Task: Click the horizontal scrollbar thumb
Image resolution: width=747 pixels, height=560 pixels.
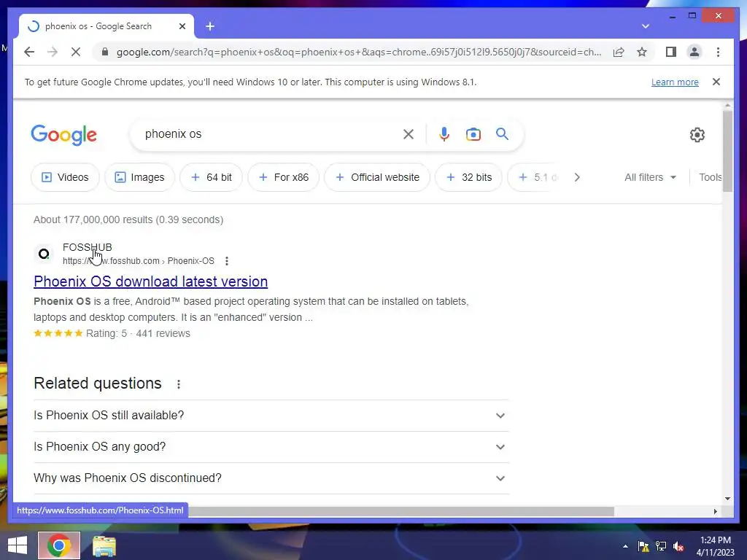Action: point(400,511)
